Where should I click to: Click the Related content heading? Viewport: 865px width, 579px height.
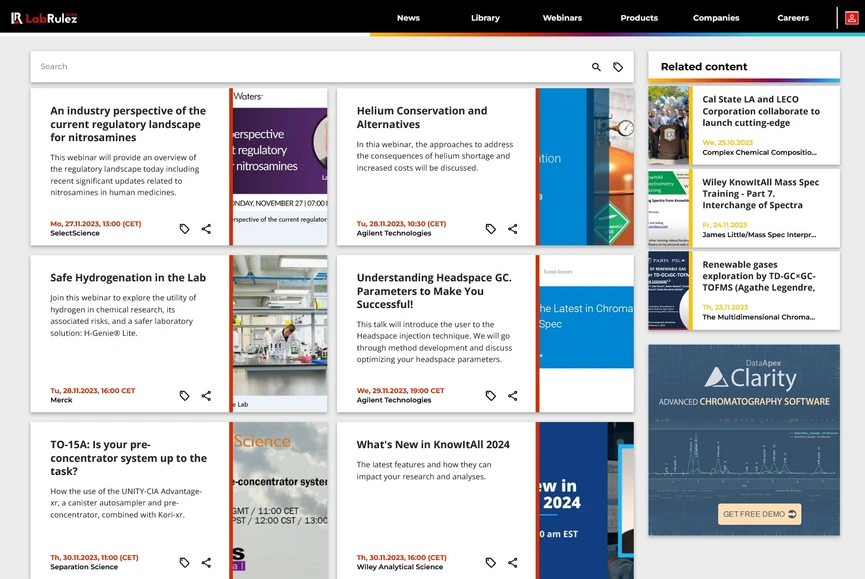click(704, 67)
